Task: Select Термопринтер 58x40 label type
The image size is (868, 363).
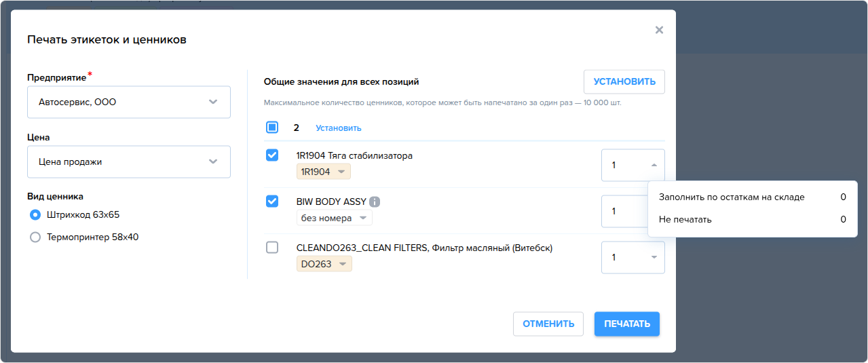Action: 35,237
